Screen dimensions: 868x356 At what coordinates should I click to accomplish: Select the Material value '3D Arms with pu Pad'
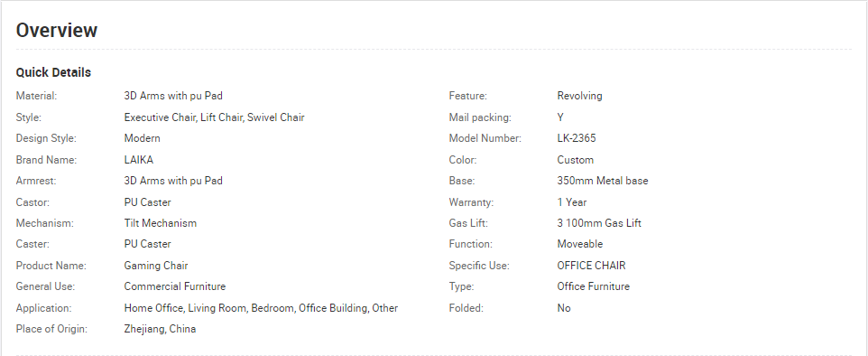(x=173, y=96)
